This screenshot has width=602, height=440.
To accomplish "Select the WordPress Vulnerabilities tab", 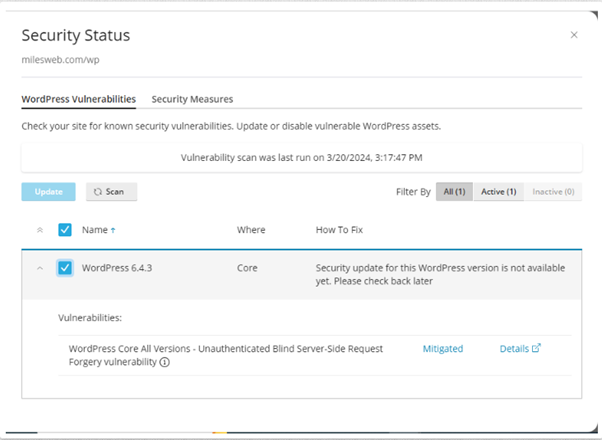I will 79,99.
